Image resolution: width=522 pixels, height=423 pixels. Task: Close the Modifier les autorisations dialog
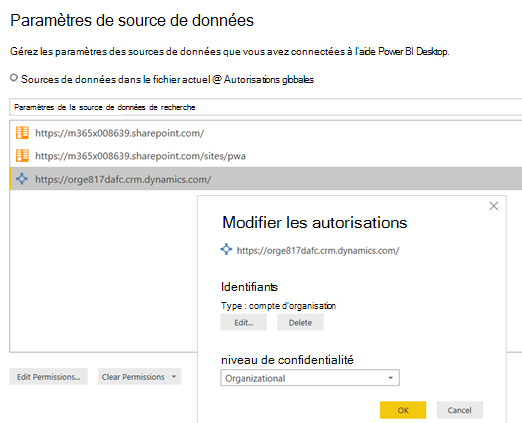tap(494, 206)
